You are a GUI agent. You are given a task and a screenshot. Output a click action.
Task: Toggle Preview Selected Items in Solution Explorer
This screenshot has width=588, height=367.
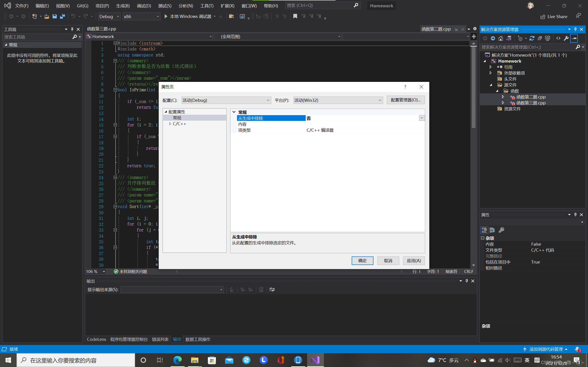574,38
